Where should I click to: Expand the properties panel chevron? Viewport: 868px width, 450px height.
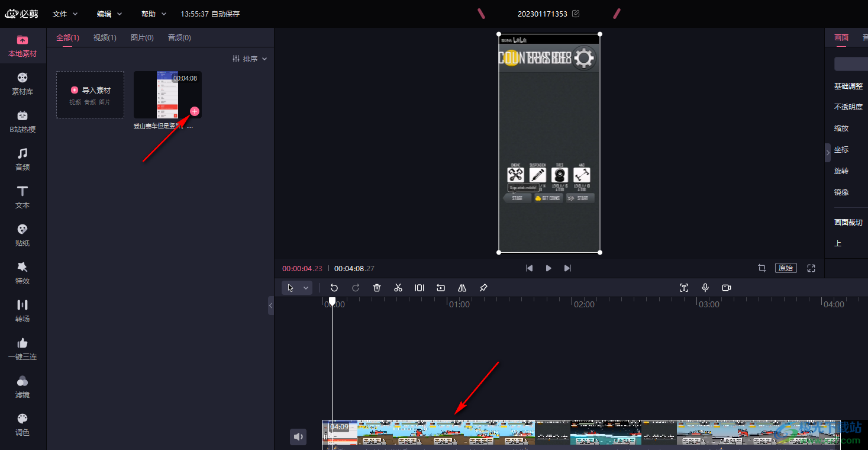pos(828,152)
